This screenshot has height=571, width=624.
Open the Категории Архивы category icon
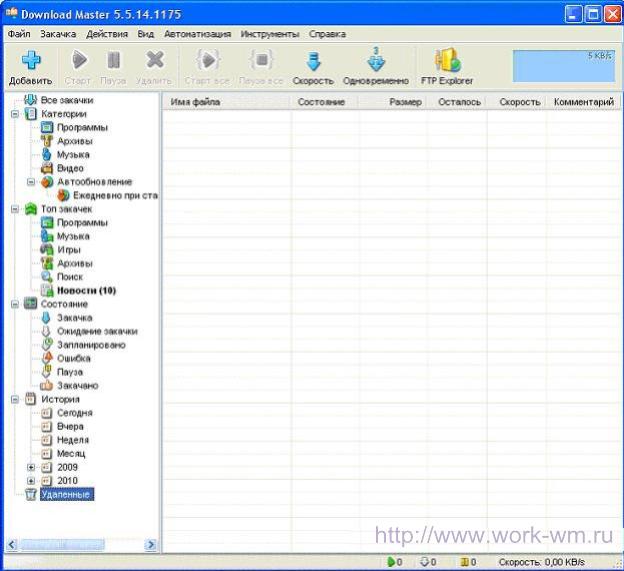[x=47, y=141]
